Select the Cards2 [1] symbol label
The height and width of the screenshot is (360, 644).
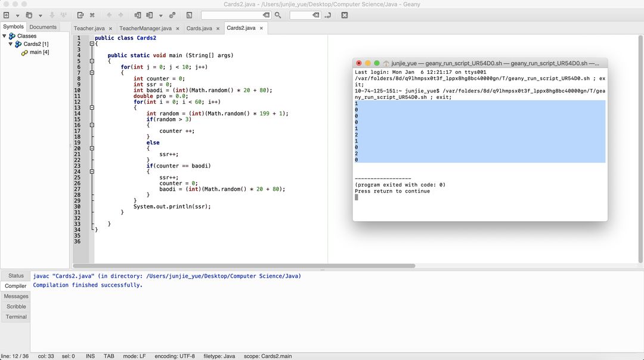[x=36, y=44]
